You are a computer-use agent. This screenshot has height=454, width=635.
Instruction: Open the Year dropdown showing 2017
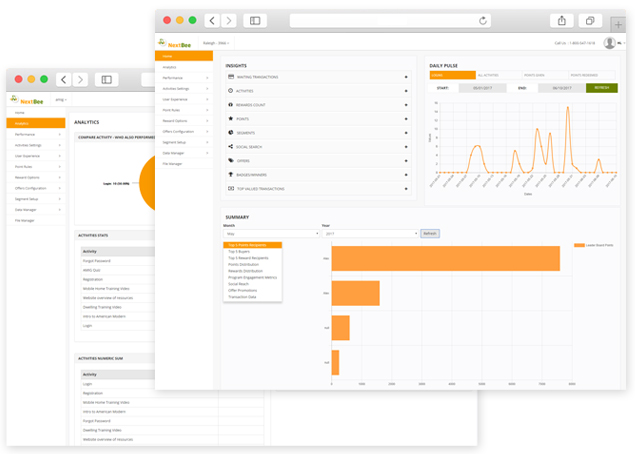click(x=370, y=234)
